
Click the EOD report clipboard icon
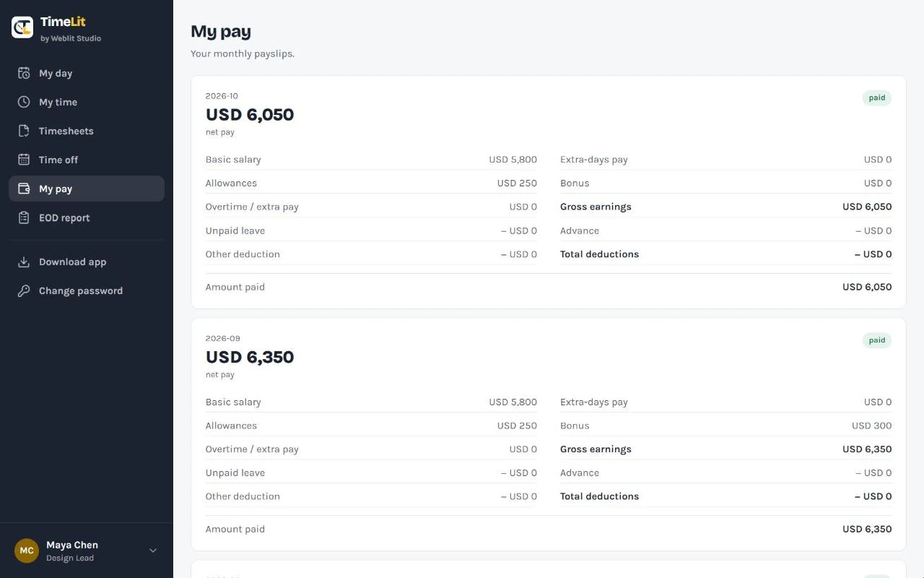[x=24, y=217]
